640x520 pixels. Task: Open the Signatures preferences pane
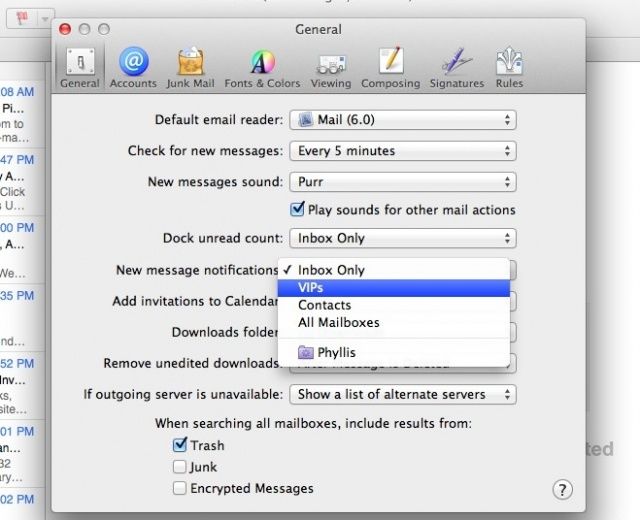[x=457, y=68]
